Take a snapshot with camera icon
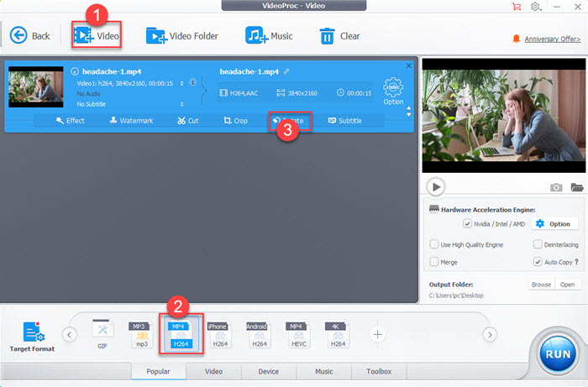 tap(556, 187)
